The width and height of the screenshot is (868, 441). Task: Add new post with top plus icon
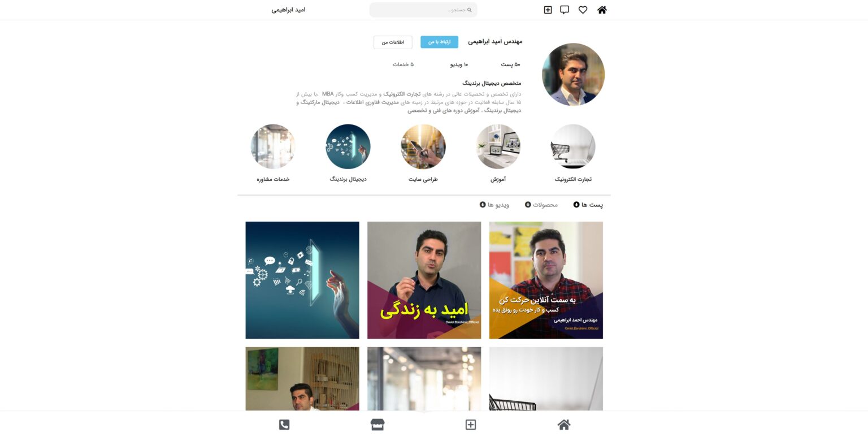tap(548, 10)
